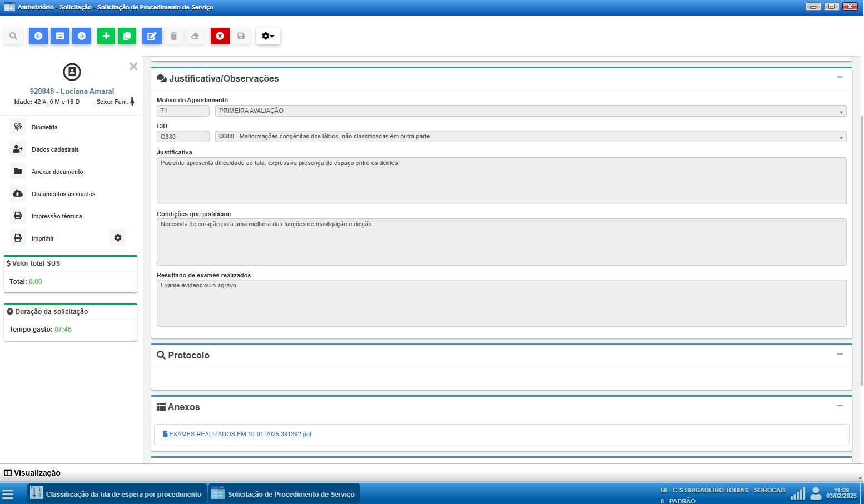
Task: Switch to Classificação da fila de espera tab
Action: [x=117, y=494]
